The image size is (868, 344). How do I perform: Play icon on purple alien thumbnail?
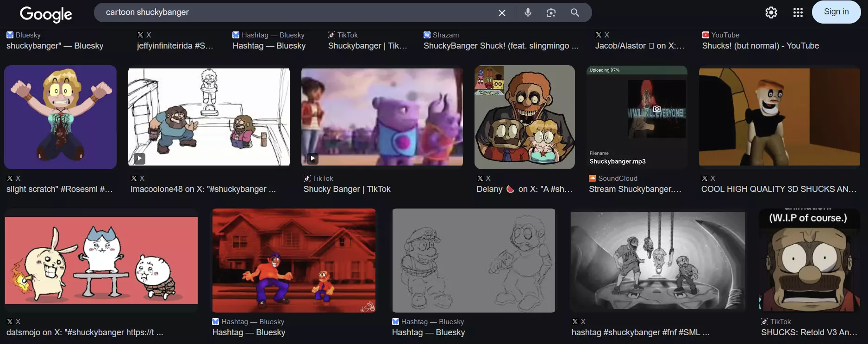tap(312, 159)
